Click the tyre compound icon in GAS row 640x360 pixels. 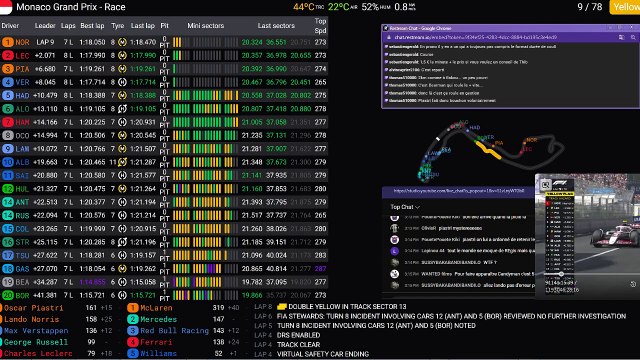point(122,269)
